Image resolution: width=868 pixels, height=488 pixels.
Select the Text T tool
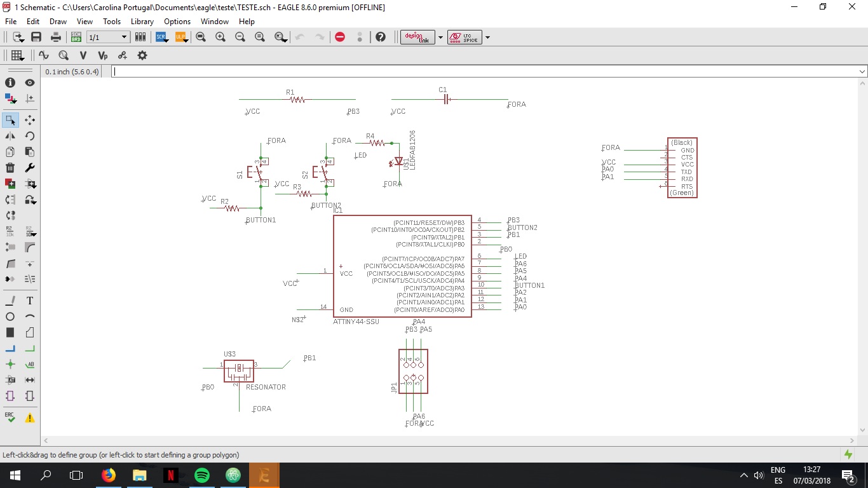pos(30,301)
